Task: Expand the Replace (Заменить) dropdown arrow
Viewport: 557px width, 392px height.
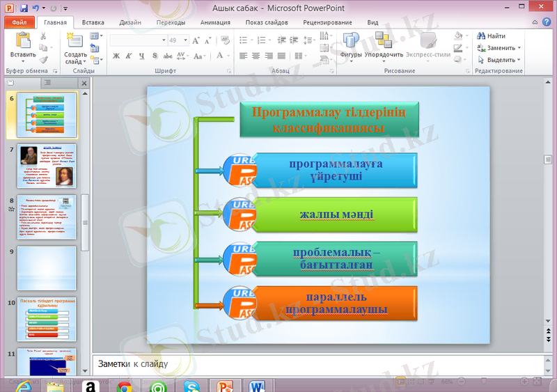Action: pyautogui.click(x=519, y=48)
